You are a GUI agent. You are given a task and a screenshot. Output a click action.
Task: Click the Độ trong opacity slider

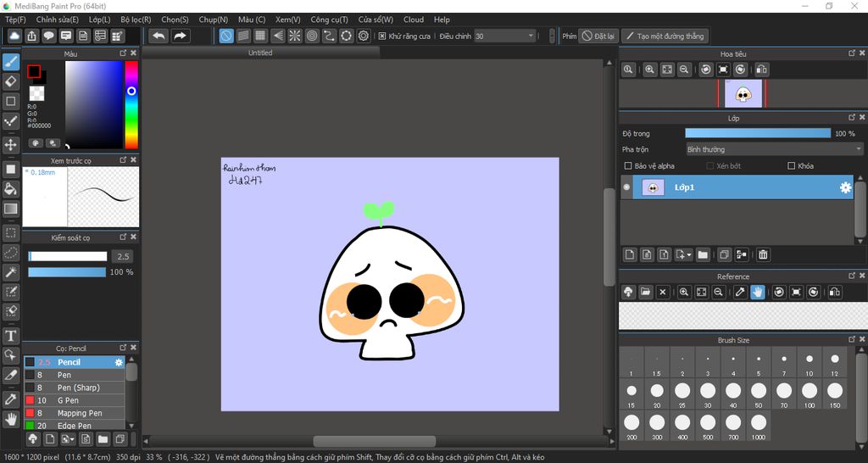(758, 133)
